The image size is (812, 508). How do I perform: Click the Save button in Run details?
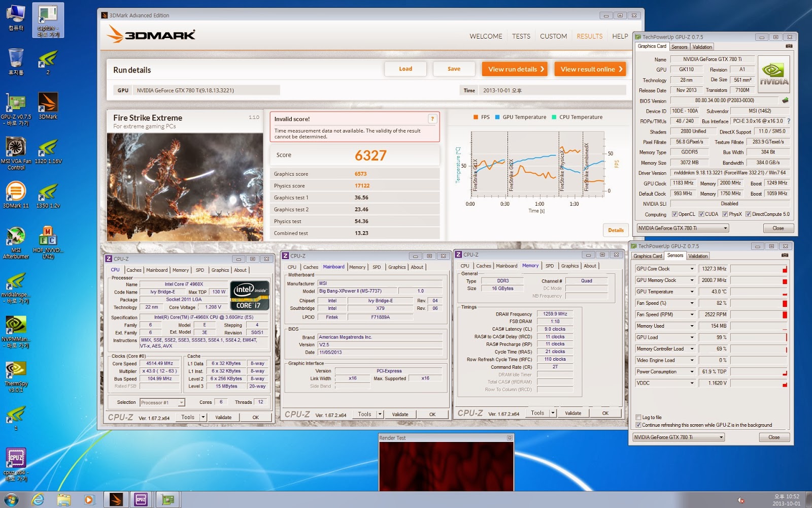coord(454,69)
